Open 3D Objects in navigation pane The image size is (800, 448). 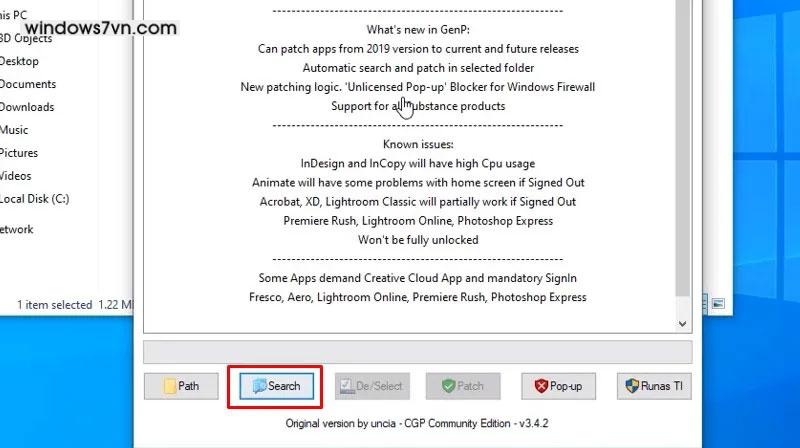click(26, 38)
